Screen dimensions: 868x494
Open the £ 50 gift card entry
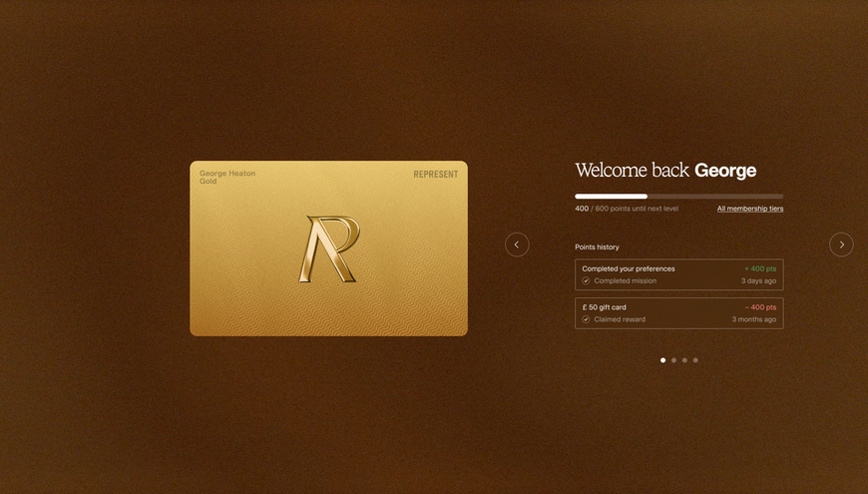point(679,313)
